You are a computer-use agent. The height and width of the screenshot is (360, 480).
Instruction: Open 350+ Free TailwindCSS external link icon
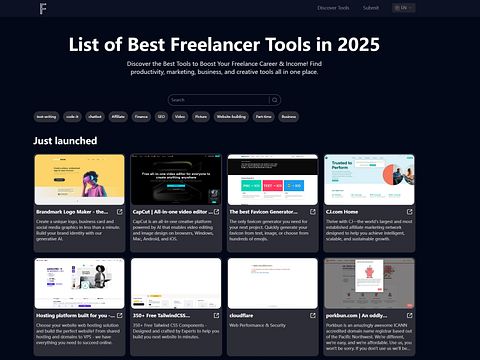coord(216,315)
